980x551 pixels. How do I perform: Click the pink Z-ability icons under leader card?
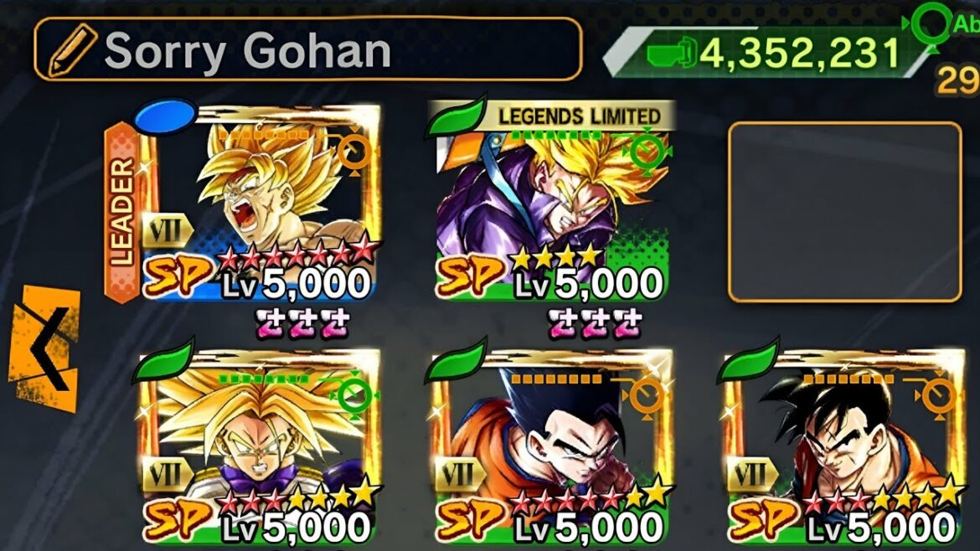[302, 323]
